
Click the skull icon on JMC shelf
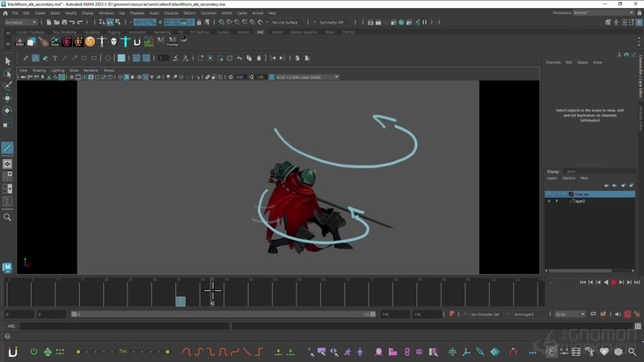[113, 41]
